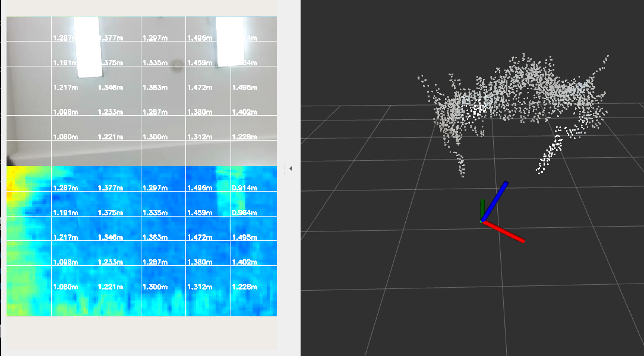Click the round ceiling sensor in the camera image
The width and height of the screenshot is (644, 356).
click(x=176, y=65)
